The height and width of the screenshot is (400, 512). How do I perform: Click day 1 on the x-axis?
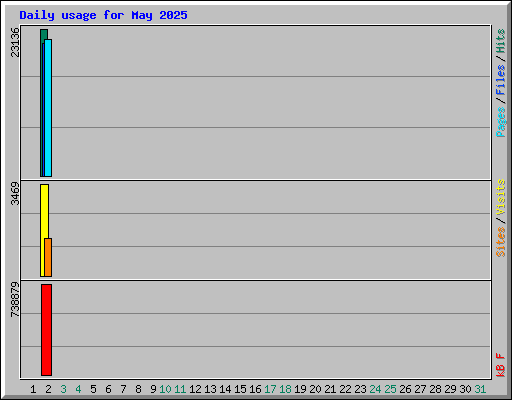point(33,389)
